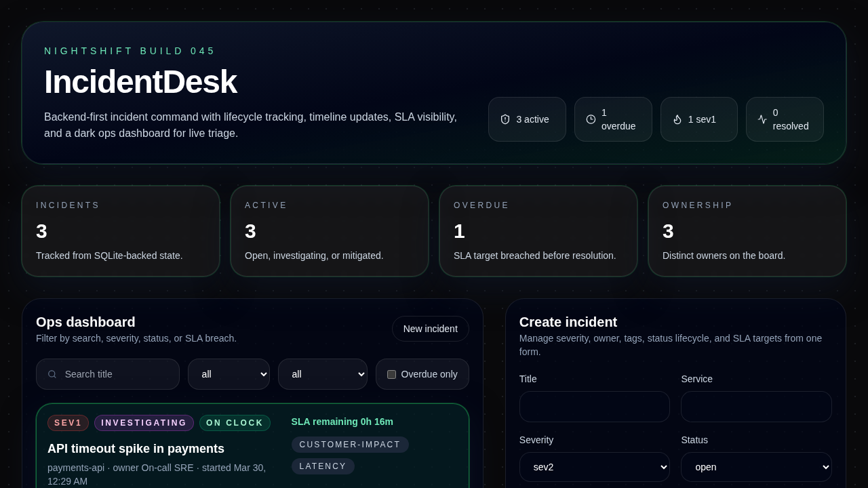Viewport: 868px width, 488px height.
Task: Click the pulse icon in the resolved pill
Action: pyautogui.click(x=762, y=119)
